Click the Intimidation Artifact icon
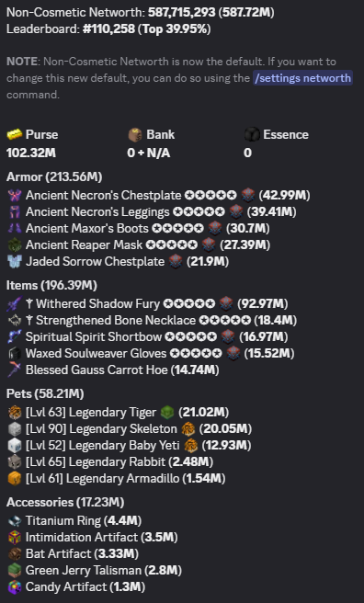The width and height of the screenshot is (364, 603). [x=14, y=537]
